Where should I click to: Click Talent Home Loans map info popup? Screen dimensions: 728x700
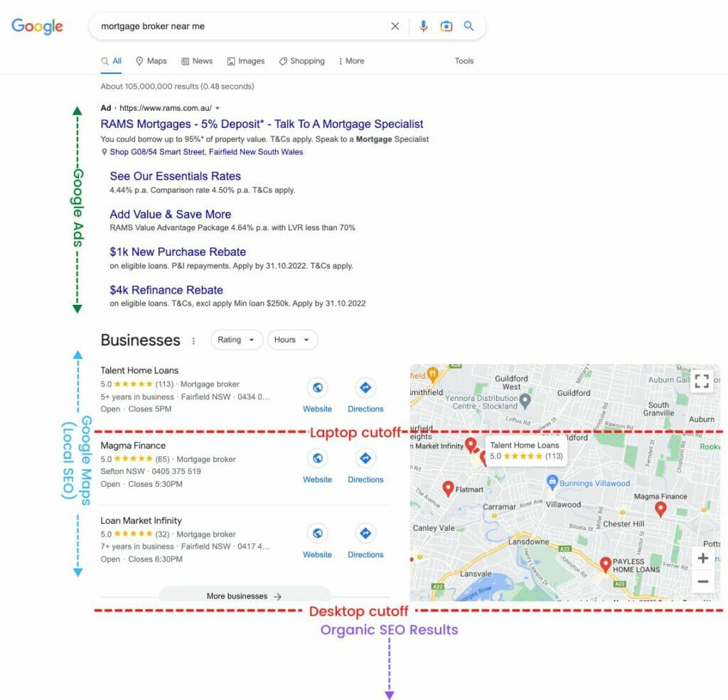(x=525, y=451)
